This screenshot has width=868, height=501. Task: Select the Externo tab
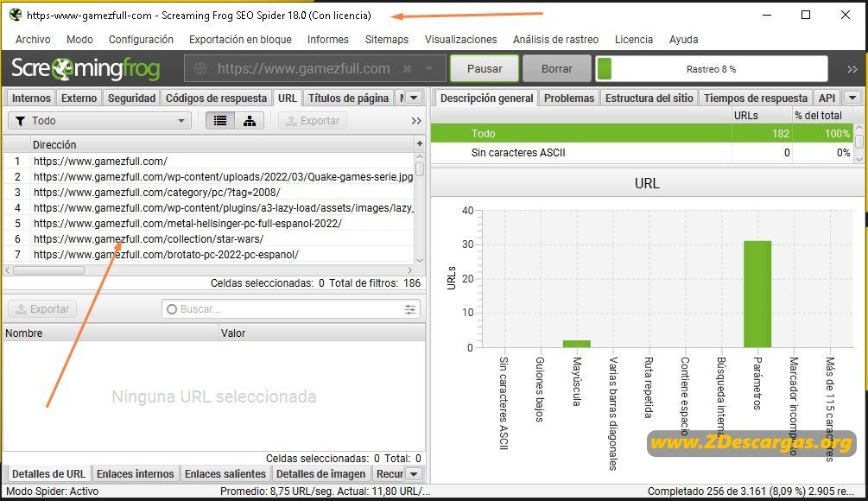click(79, 98)
